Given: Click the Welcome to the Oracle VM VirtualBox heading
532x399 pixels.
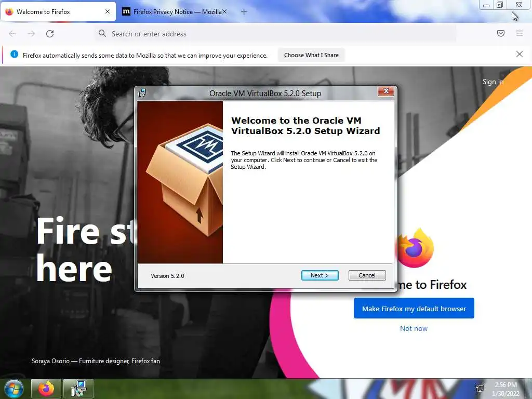Looking at the screenshot, I should click(305, 126).
